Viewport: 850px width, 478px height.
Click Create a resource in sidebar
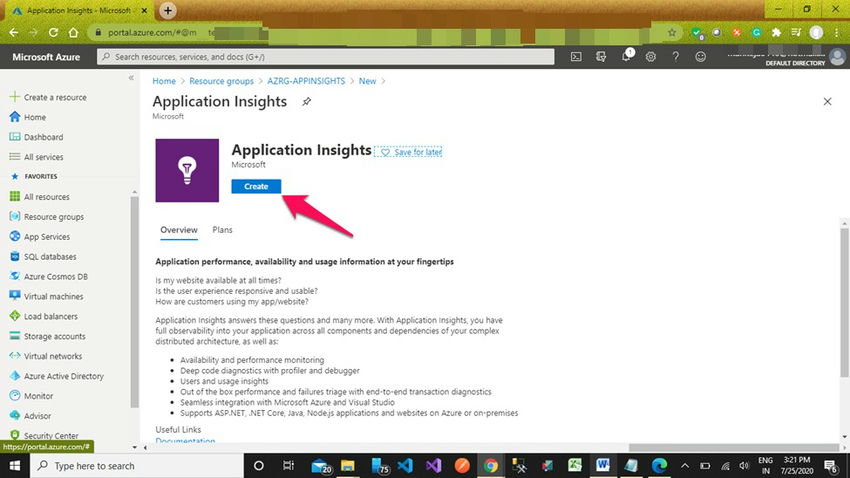[48, 97]
